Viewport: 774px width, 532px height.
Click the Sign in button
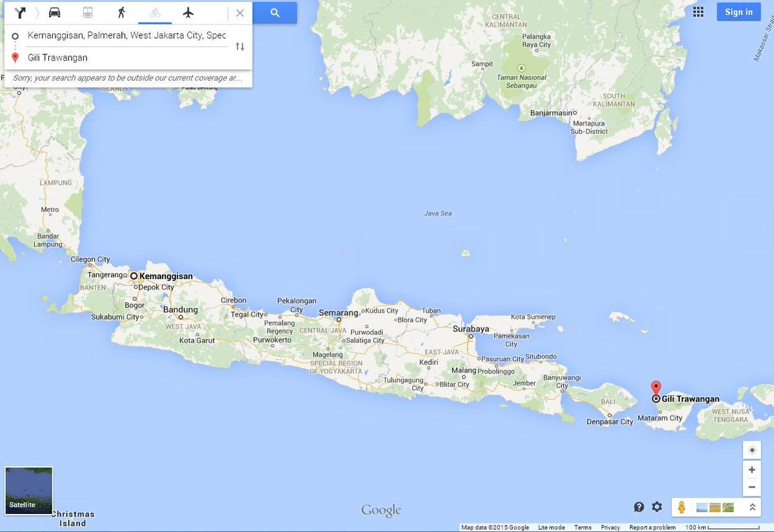pyautogui.click(x=738, y=12)
